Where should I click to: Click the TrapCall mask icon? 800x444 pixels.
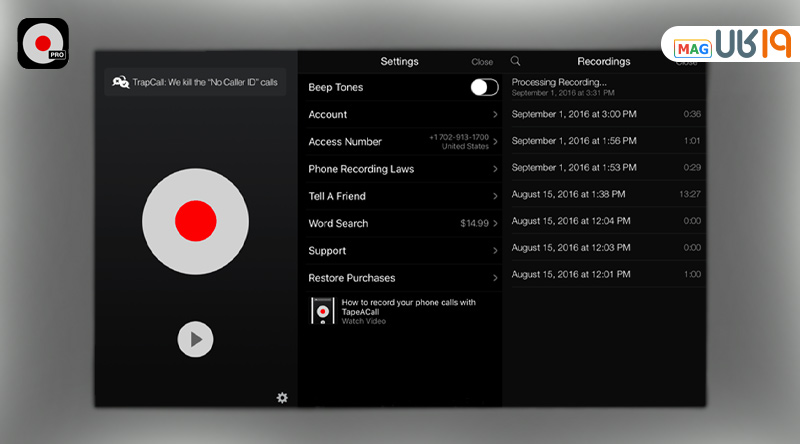120,82
